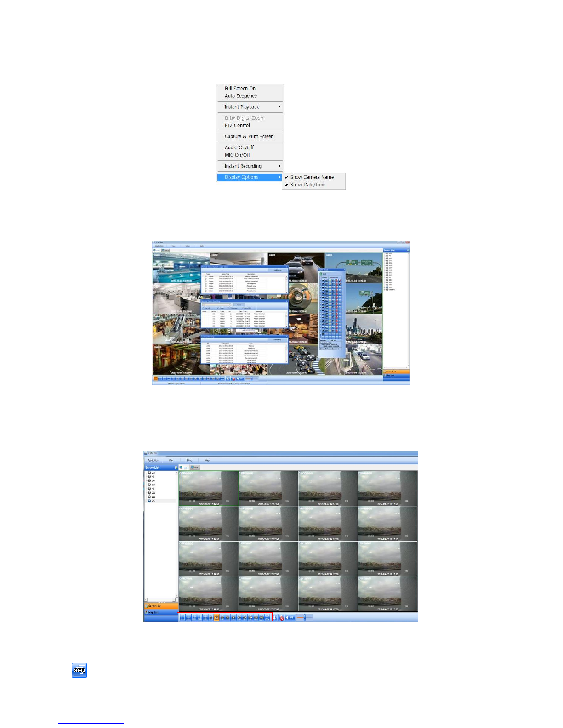Select the 4-split layout icon in 16-camera window
The width and height of the screenshot is (563, 728).
pyautogui.click(x=188, y=617)
